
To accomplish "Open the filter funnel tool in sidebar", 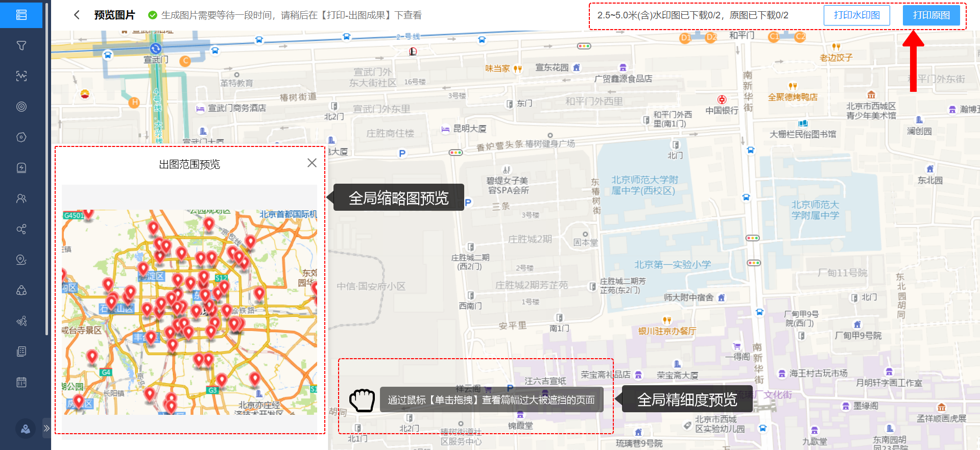I will 21,45.
